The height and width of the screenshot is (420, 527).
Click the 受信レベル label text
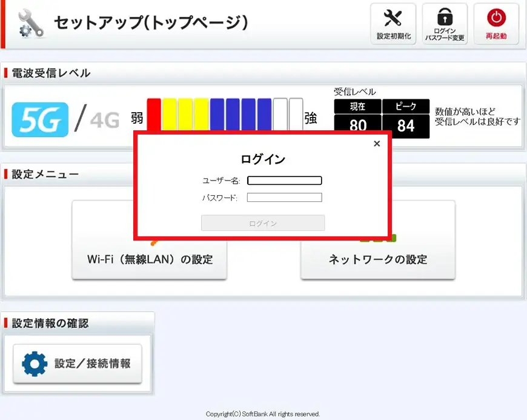[x=354, y=92]
